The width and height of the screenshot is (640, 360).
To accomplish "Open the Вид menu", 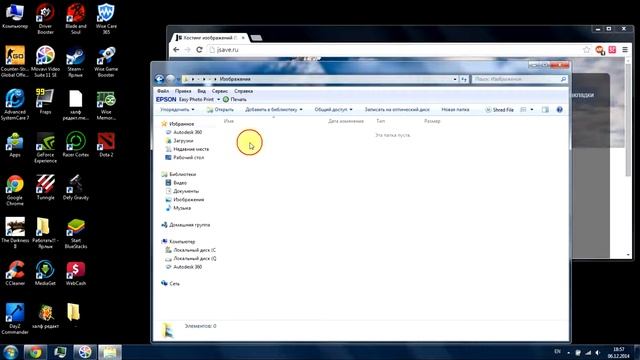I will coord(201,91).
